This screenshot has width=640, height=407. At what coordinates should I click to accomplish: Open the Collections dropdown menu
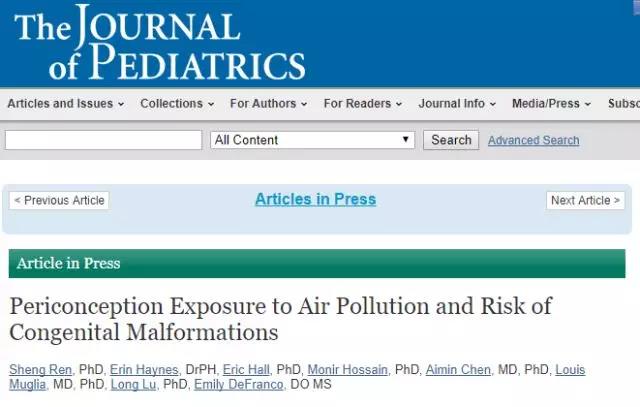point(177,104)
